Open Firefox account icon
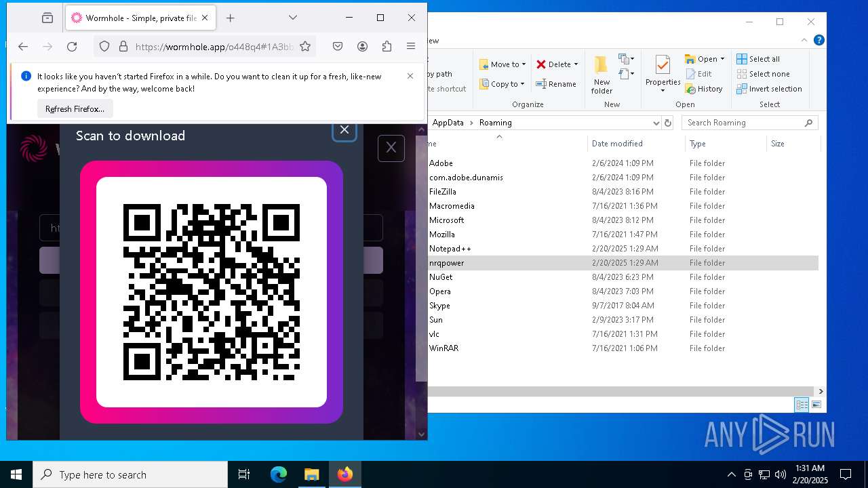 362,46
